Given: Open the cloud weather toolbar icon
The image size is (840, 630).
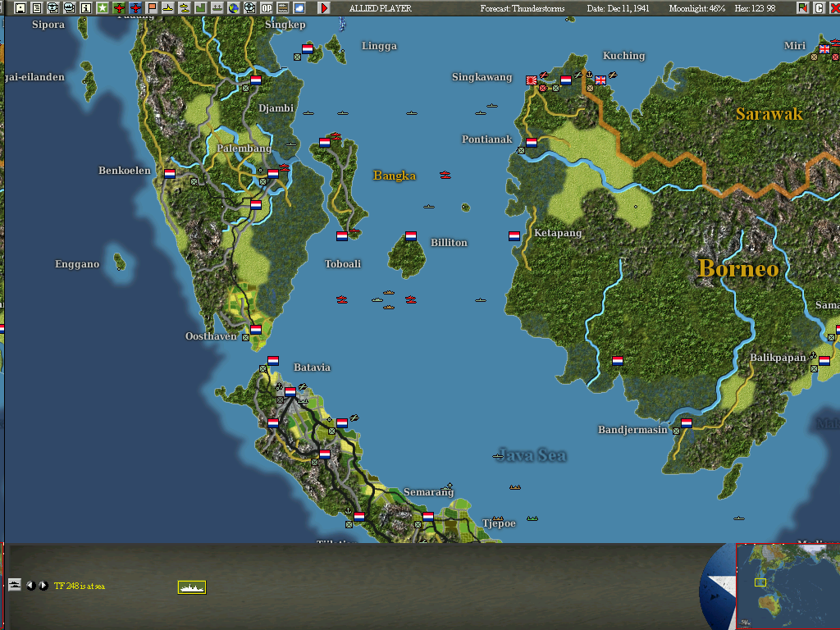Looking at the screenshot, I should point(299,8).
